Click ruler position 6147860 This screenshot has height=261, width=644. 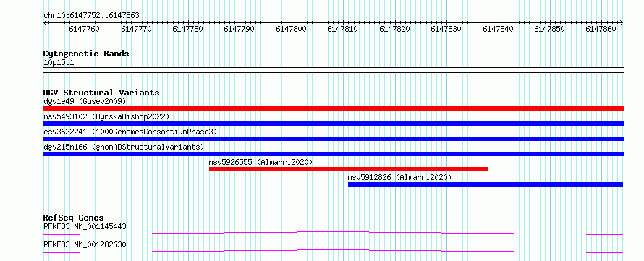601,29
